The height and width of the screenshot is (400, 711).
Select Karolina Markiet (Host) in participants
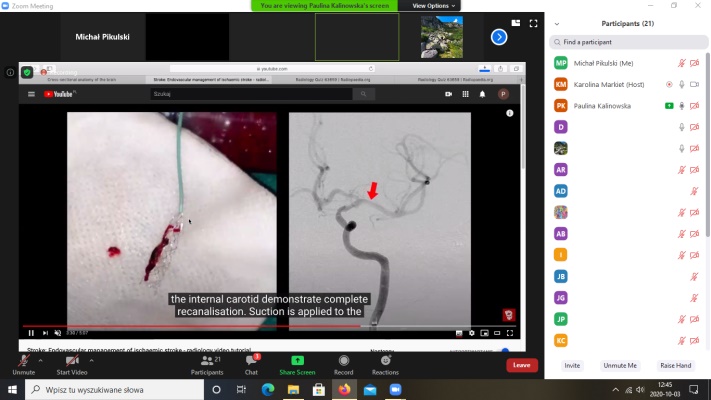[x=628, y=84]
